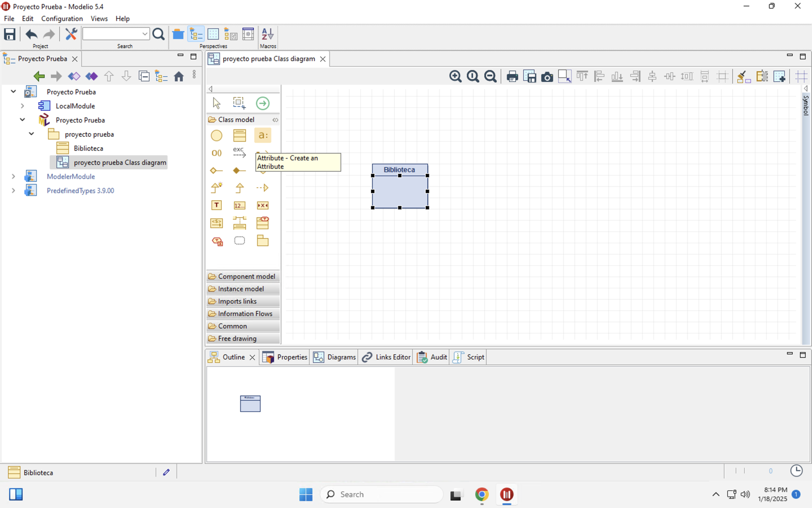Pick the Class tool in Class model palette
Screen dimensions: 812x508
[240, 136]
